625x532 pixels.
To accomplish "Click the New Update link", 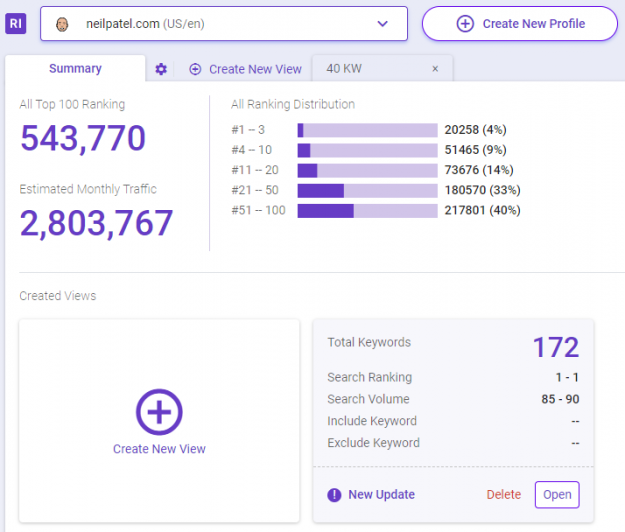I will 381,495.
